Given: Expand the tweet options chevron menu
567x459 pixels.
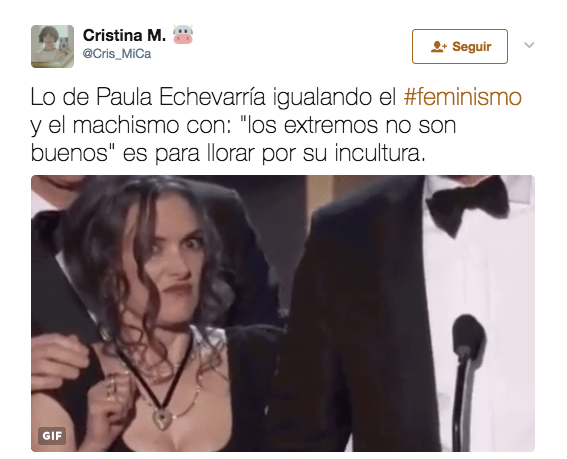Looking at the screenshot, I should pyautogui.click(x=529, y=45).
